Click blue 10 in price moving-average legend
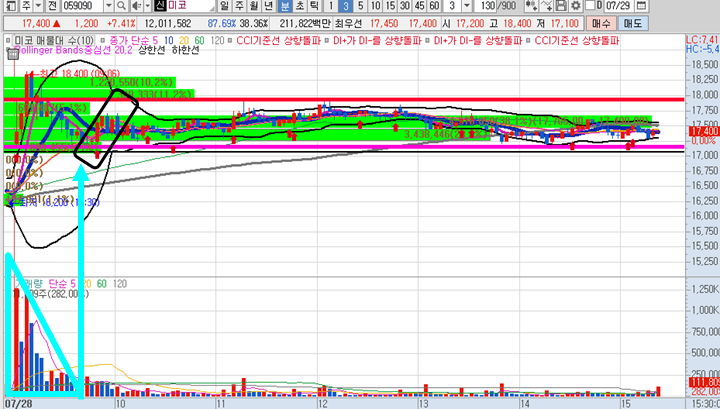This screenshot has height=409, width=720. tap(169, 41)
